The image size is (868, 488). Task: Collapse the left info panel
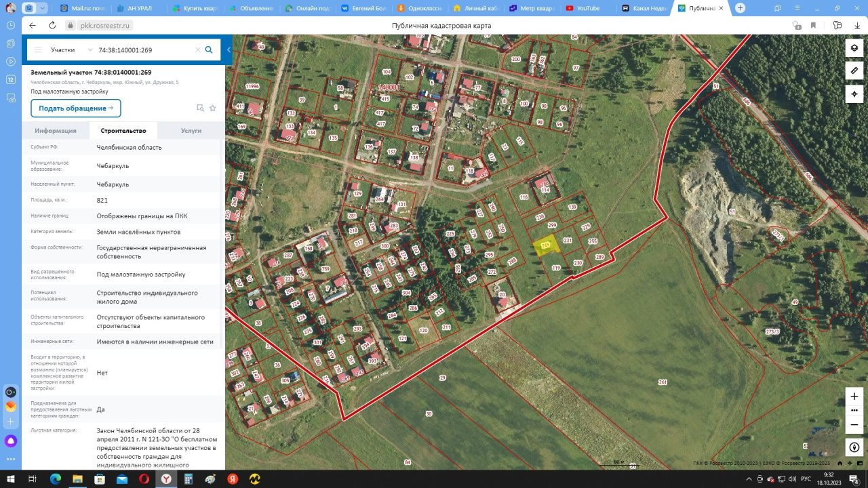click(229, 49)
